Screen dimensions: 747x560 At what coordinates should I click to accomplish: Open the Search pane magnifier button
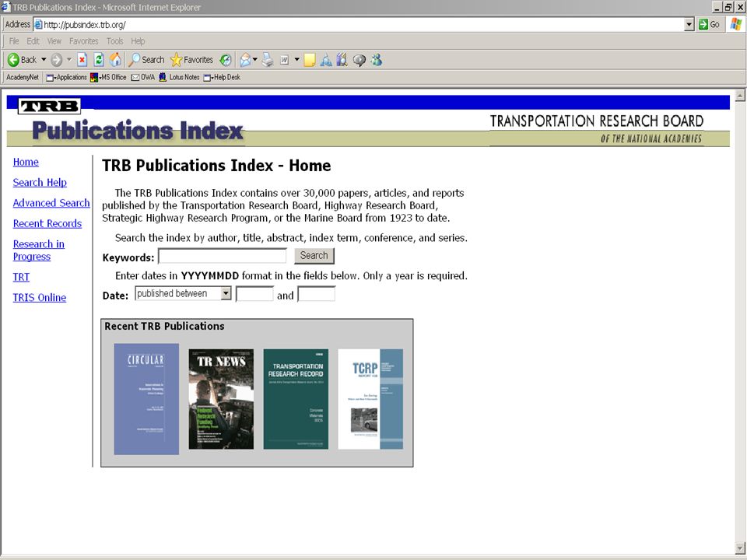click(x=146, y=60)
